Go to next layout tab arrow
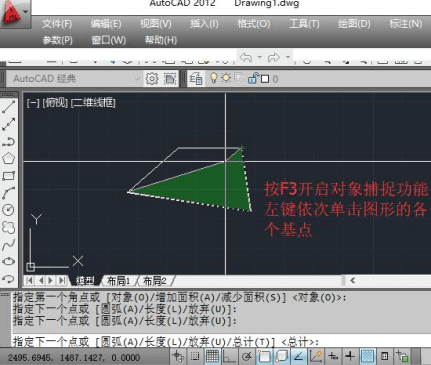Image resolution: width=431 pixels, height=365 pixels. 51,280
